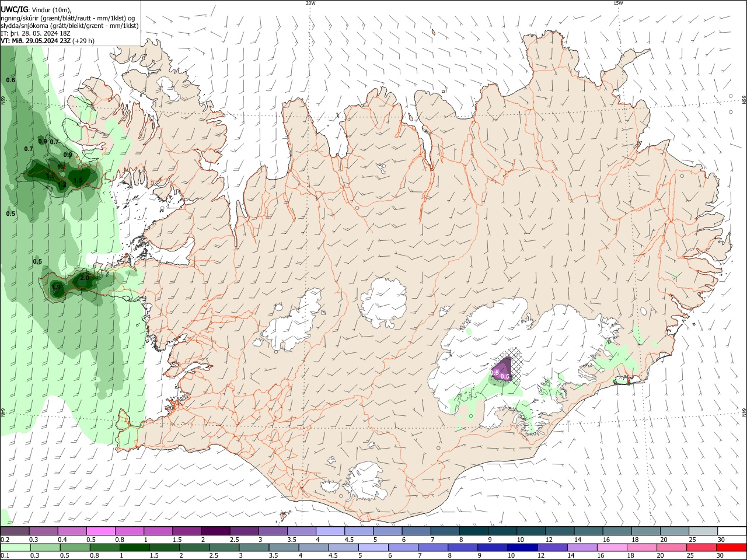Click the 0.1 label on rain scale

point(5,556)
